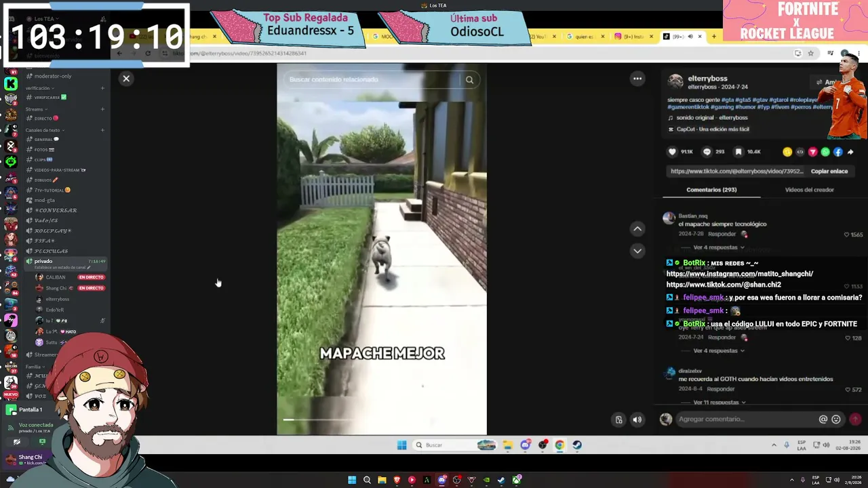The height and width of the screenshot is (488, 868).
Task: Reply to Bastian_nsq's comment
Action: click(x=722, y=235)
